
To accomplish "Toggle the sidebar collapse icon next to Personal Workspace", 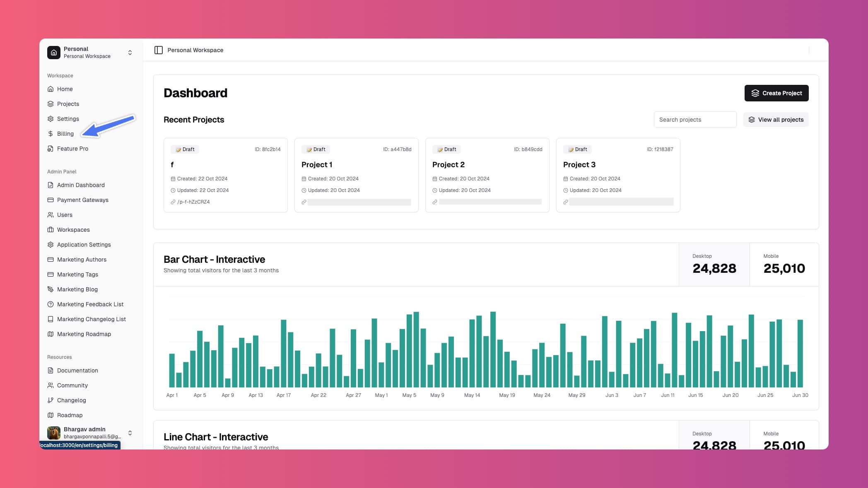I will (159, 50).
